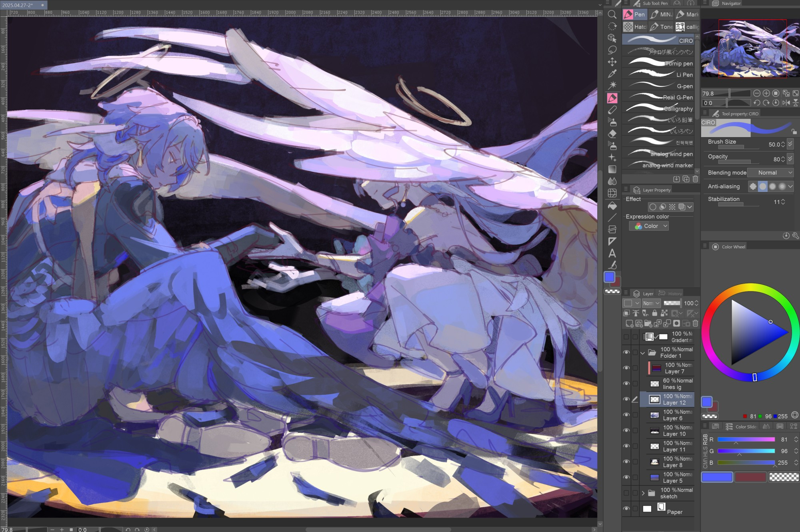The height and width of the screenshot is (532, 800).
Task: Hide Layer 8 visibility
Action: click(626, 462)
